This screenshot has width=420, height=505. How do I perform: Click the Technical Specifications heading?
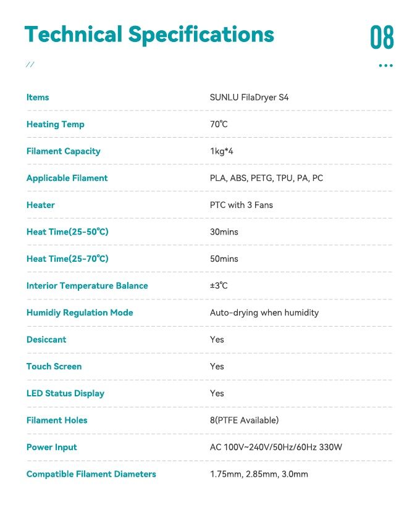point(149,34)
